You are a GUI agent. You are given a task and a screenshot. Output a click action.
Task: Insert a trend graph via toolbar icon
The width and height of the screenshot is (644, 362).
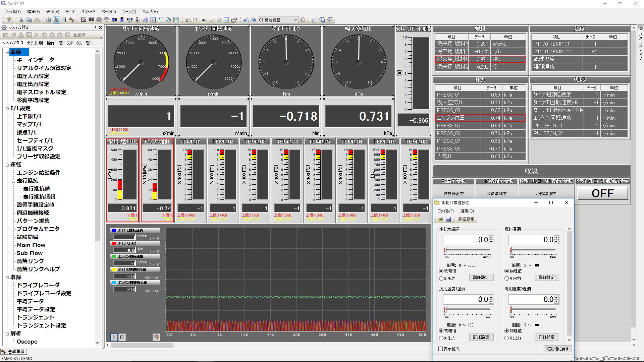(84, 20)
